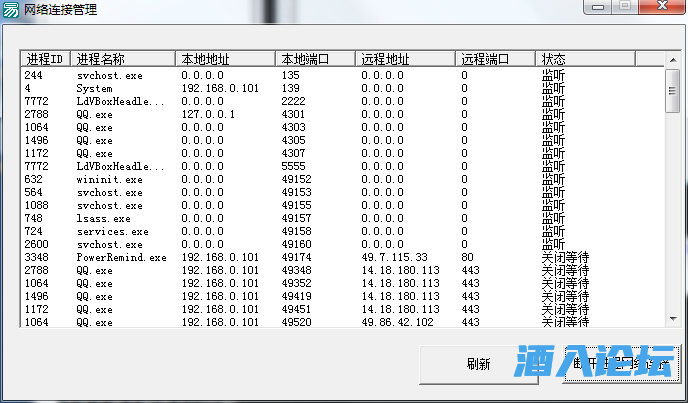Select the LdVBoxHeadle row with port 2222

[x=342, y=101]
